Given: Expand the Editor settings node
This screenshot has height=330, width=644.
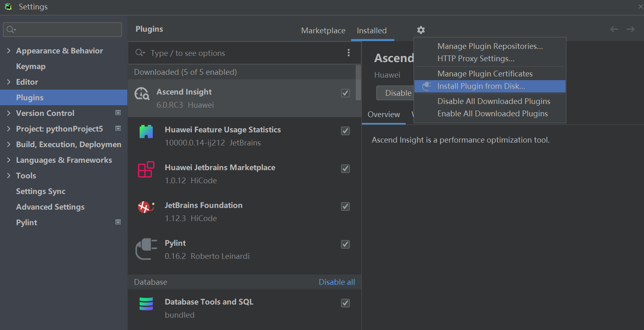Looking at the screenshot, I should 9,82.
